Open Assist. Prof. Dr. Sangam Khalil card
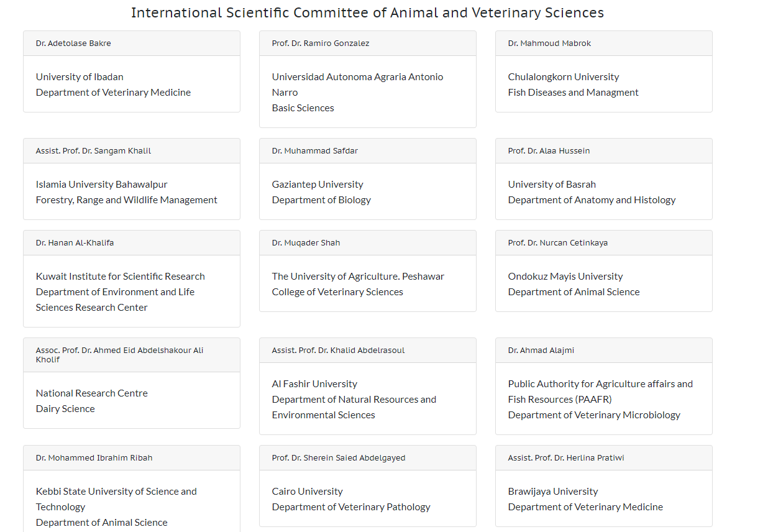Screen dimensions: 768x532 (132, 179)
